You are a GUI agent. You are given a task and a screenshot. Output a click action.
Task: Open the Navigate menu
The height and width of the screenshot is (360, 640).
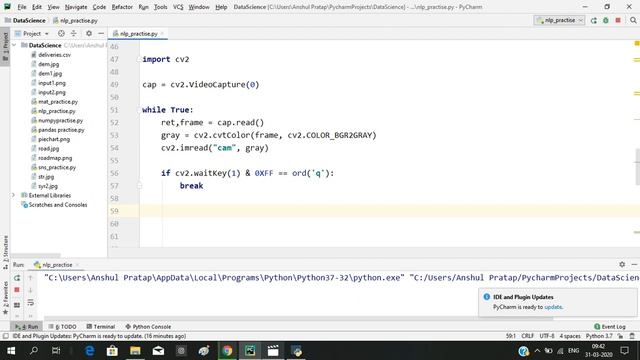click(76, 7)
